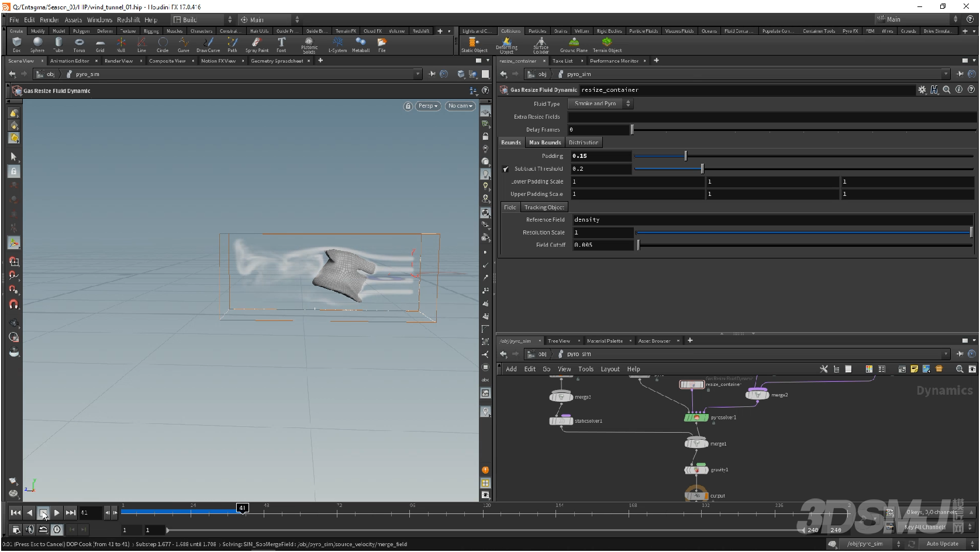Select the L-System shelf tool
This screenshot has height=552, width=980.
pos(337,45)
